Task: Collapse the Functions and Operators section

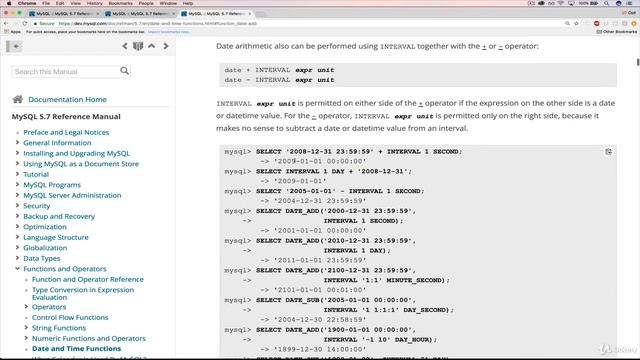Action: [x=17, y=269]
